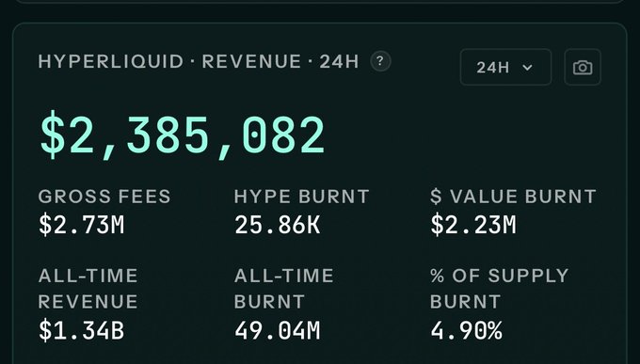Click the Hyperliquid Revenue 24H title

click(199, 62)
